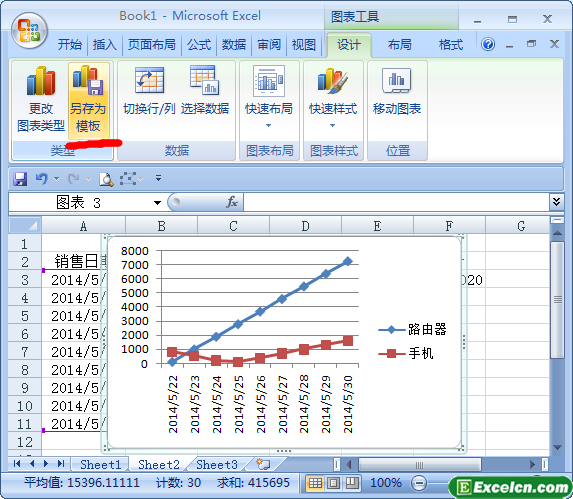Click the Insert Worksheet icon
Viewport: 573px width, 499px height.
point(263,464)
